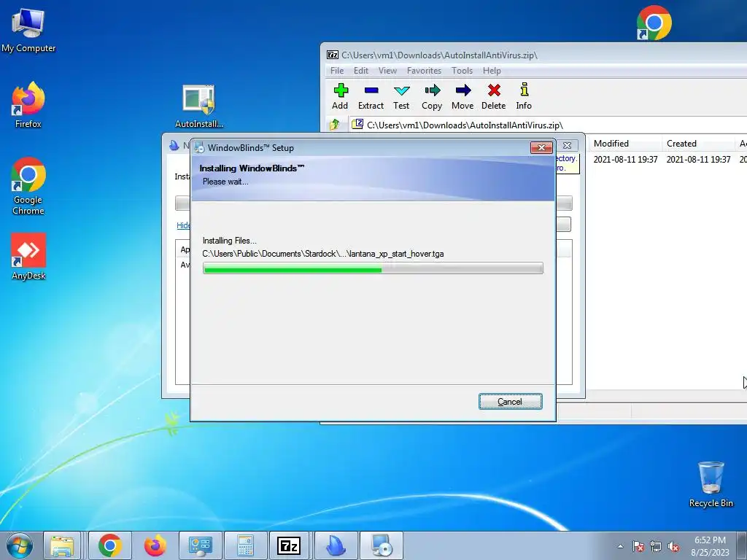The height and width of the screenshot is (560, 747).
Task: Click the Info icon in 7-Zip
Action: point(524,97)
